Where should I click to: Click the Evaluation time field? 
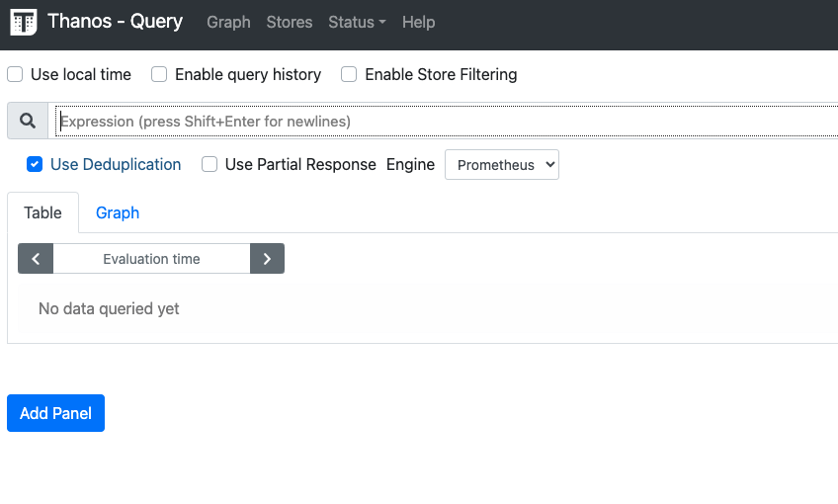point(151,259)
